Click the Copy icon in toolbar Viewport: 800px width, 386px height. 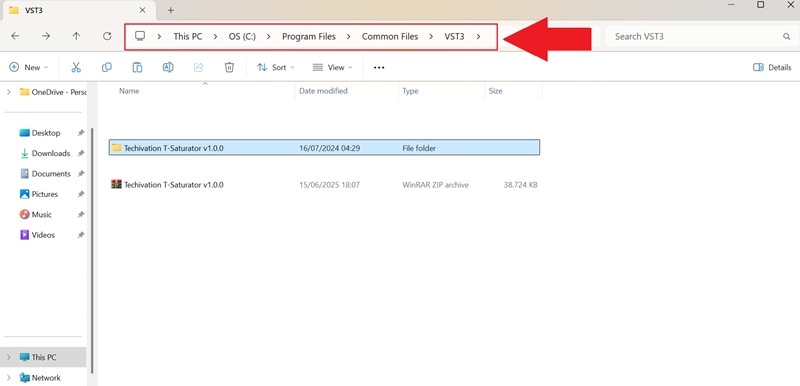(107, 67)
